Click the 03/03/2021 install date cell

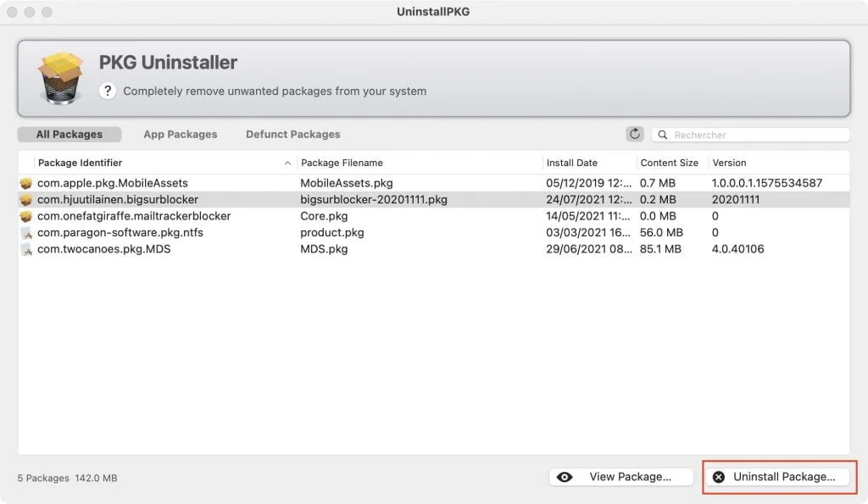point(588,233)
